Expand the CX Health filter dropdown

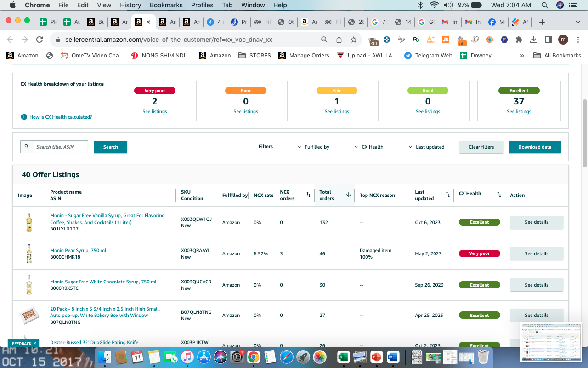pos(369,147)
